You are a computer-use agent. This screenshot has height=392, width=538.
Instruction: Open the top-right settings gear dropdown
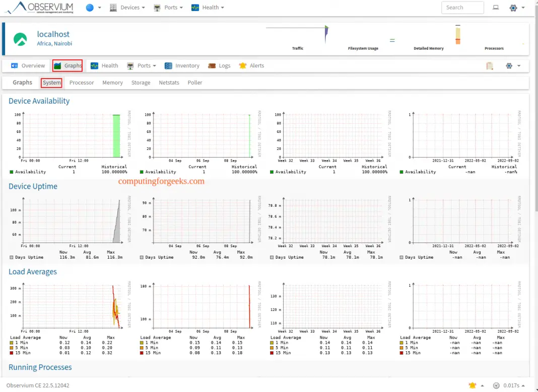(514, 7)
